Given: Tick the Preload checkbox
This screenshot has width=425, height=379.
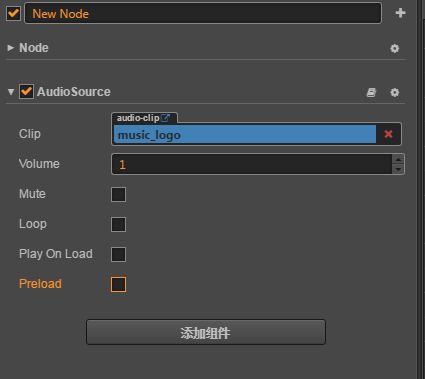Looking at the screenshot, I should coord(118,284).
